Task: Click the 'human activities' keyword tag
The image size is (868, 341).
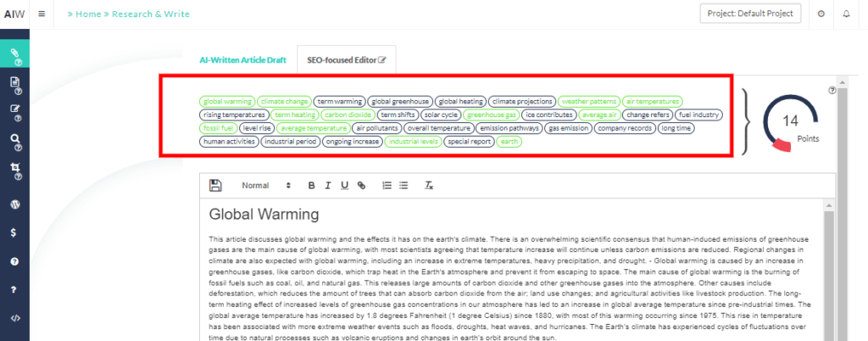Action: click(x=229, y=141)
